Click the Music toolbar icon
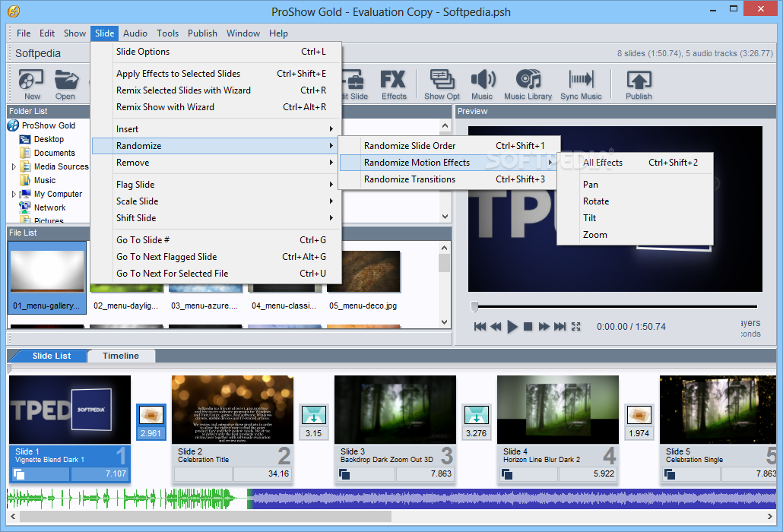The width and height of the screenshot is (783, 532). 482,84
